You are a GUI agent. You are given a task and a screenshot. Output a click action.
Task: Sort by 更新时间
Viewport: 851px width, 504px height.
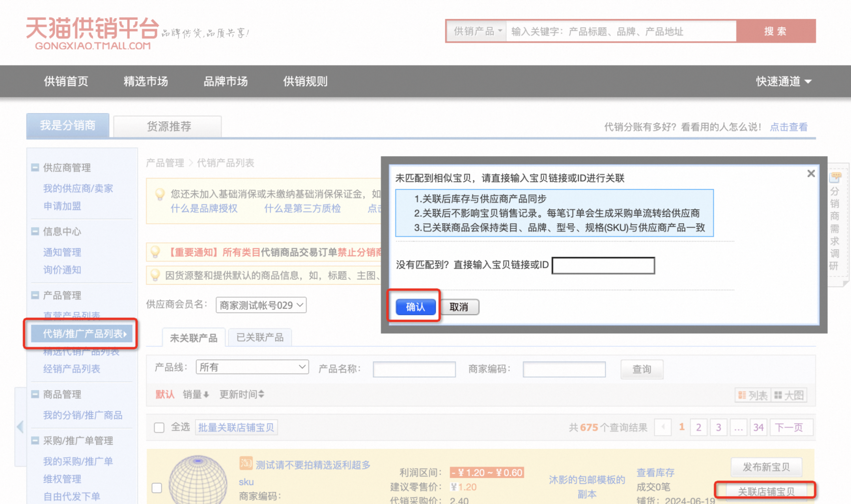(242, 394)
